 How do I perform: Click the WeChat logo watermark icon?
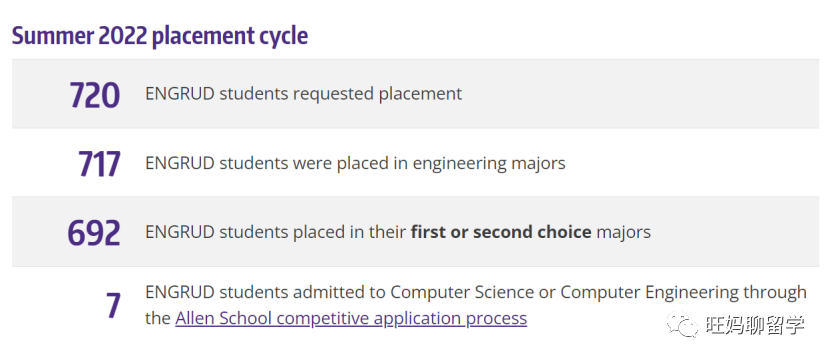click(x=682, y=324)
